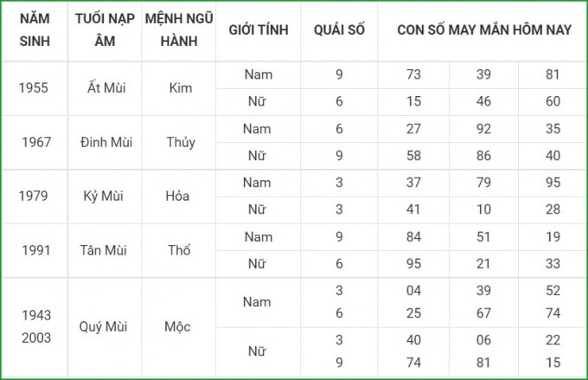Select the 1979 birth year cell
588x380 pixels.
click(34, 196)
